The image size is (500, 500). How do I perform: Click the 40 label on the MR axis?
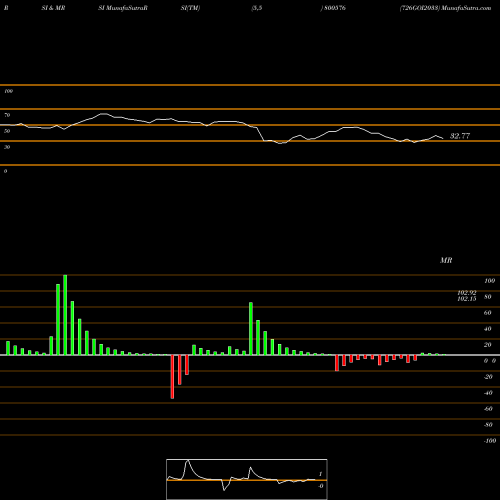(487, 329)
